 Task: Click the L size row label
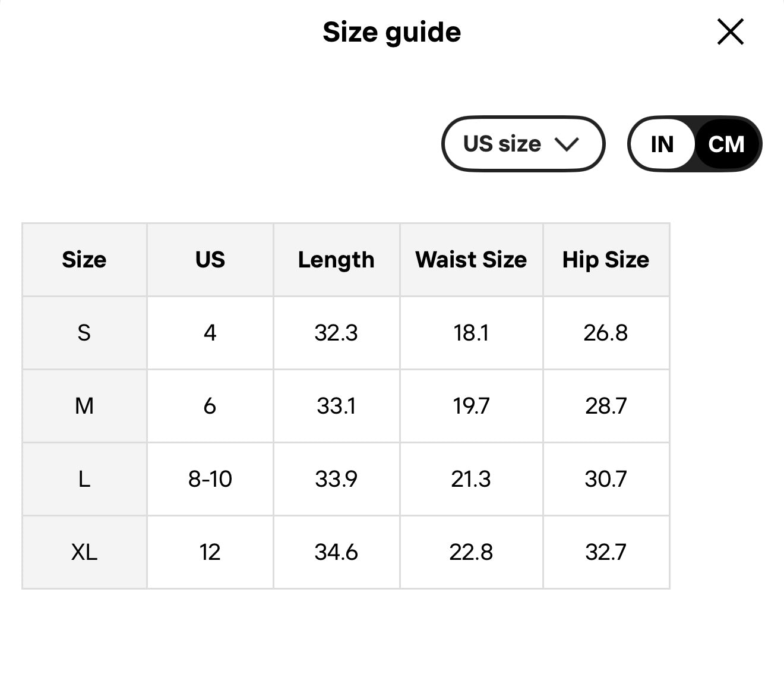[84, 479]
